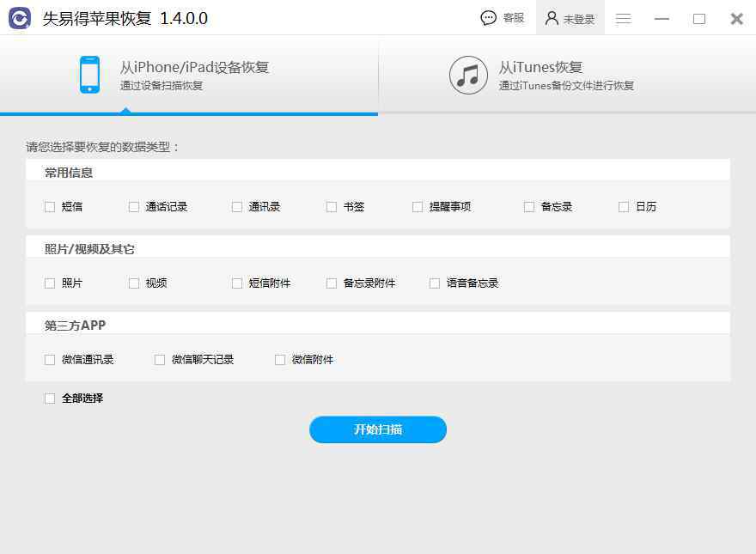Enable 短信附件 recovery option
Viewport: 756px width, 554px height.
[x=237, y=283]
